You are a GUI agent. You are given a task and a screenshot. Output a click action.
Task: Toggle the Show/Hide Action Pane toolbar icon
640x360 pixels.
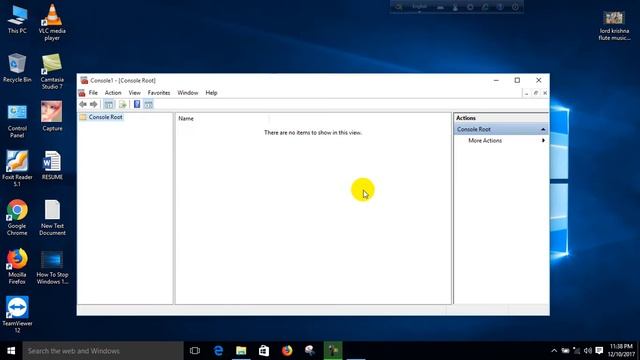point(149,104)
